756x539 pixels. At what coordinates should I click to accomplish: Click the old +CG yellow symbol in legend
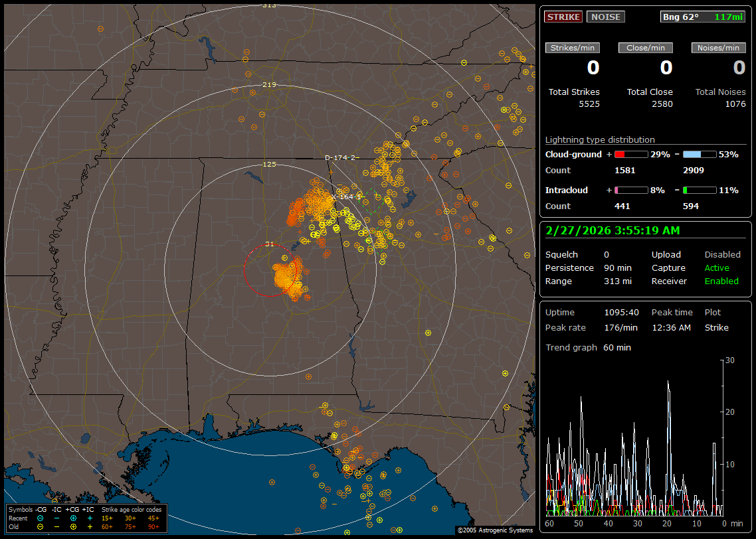click(x=73, y=526)
